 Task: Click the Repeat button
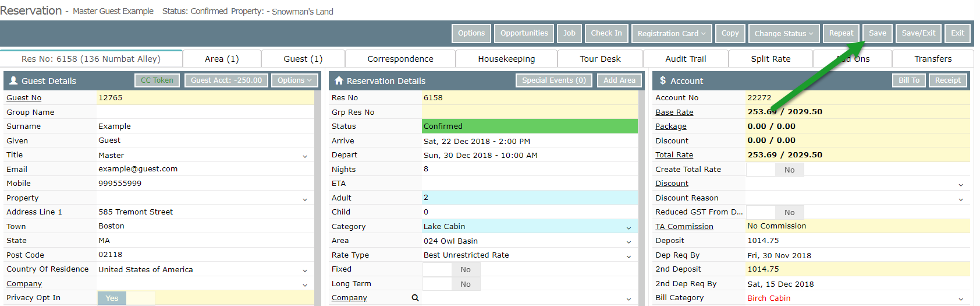(x=841, y=33)
